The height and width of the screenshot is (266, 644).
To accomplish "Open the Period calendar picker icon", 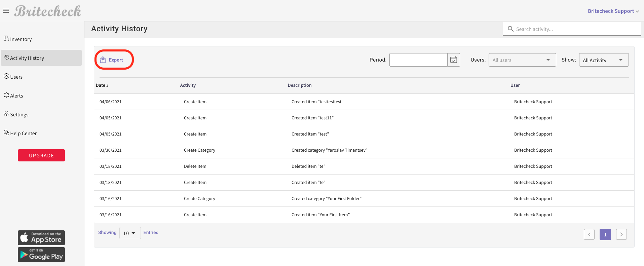I will click(454, 60).
